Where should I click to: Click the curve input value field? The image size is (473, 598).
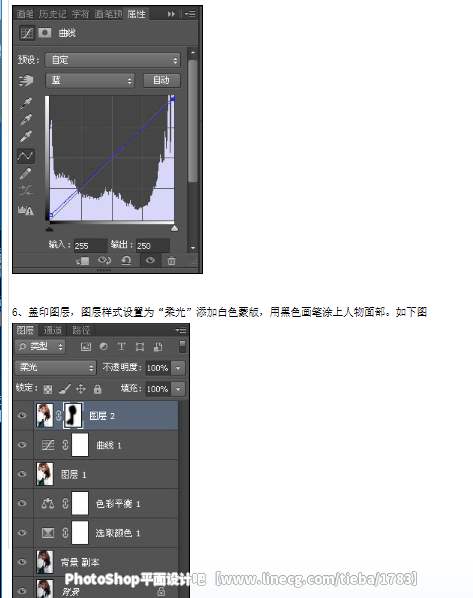pos(90,246)
